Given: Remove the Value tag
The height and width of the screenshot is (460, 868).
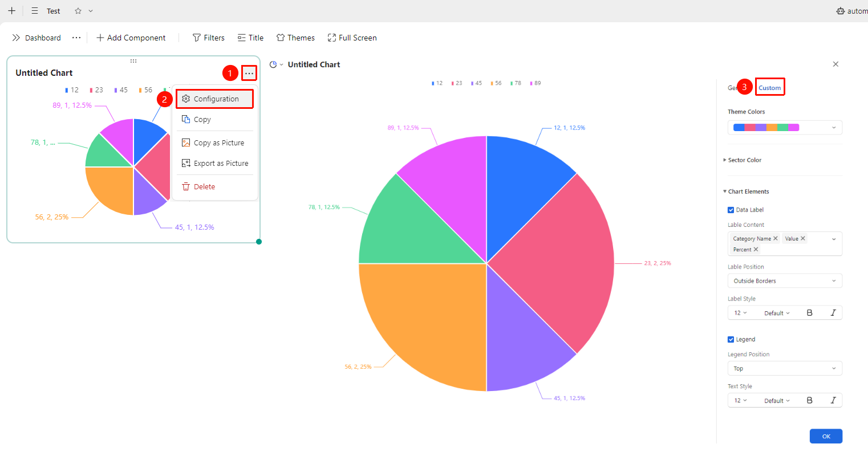Looking at the screenshot, I should [803, 238].
